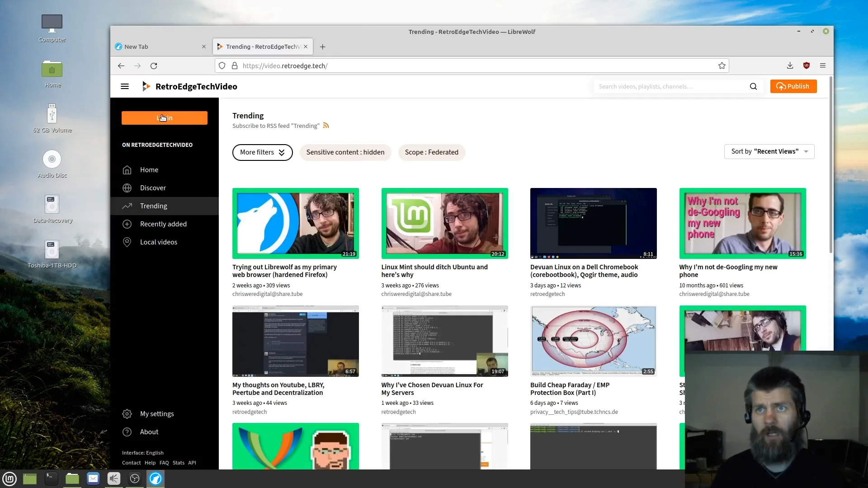Open My settings in the sidebar
The image size is (868, 488).
pos(165,414)
